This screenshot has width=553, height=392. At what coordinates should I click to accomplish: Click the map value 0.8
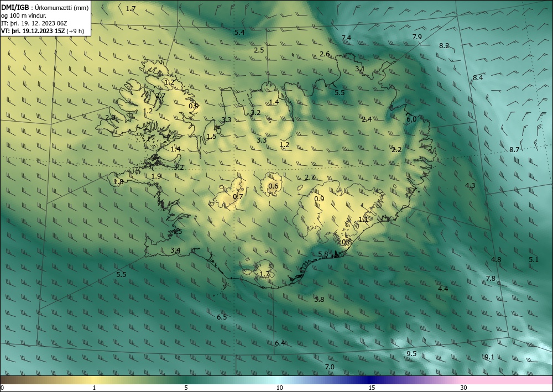pyautogui.click(x=347, y=242)
